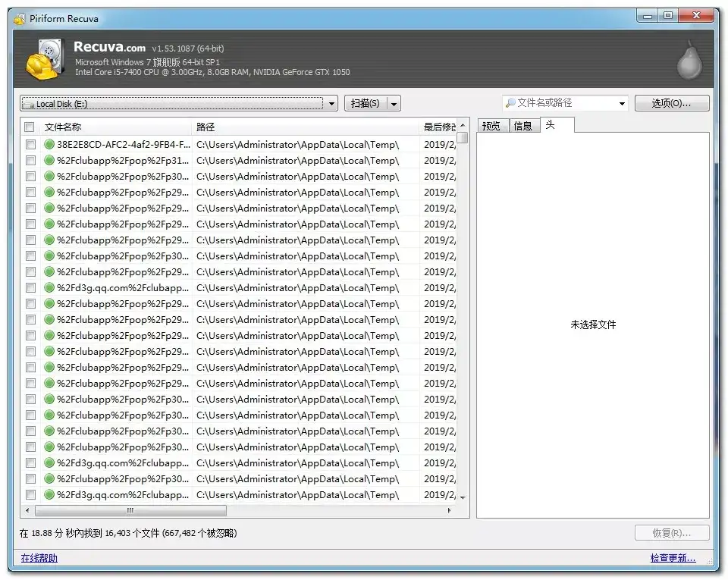Click the Piriform pear logo icon
The height and width of the screenshot is (580, 728).
point(689,59)
